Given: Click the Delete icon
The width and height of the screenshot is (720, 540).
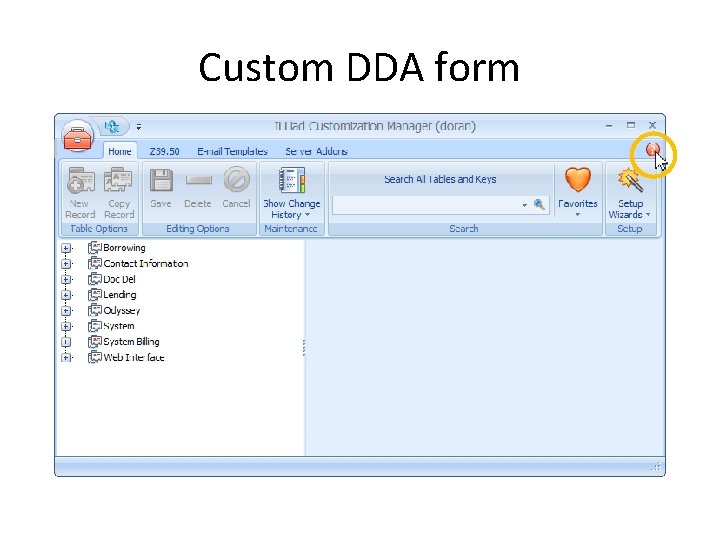Looking at the screenshot, I should (x=198, y=180).
